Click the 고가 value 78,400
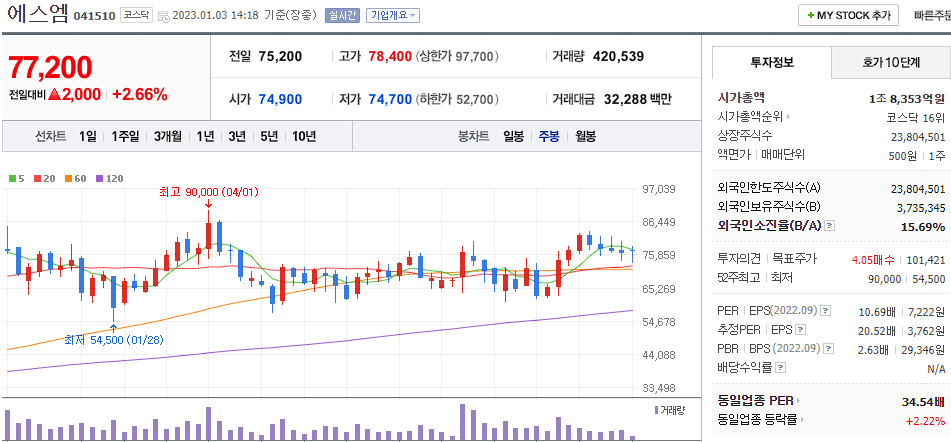The image size is (951, 442). [x=391, y=57]
